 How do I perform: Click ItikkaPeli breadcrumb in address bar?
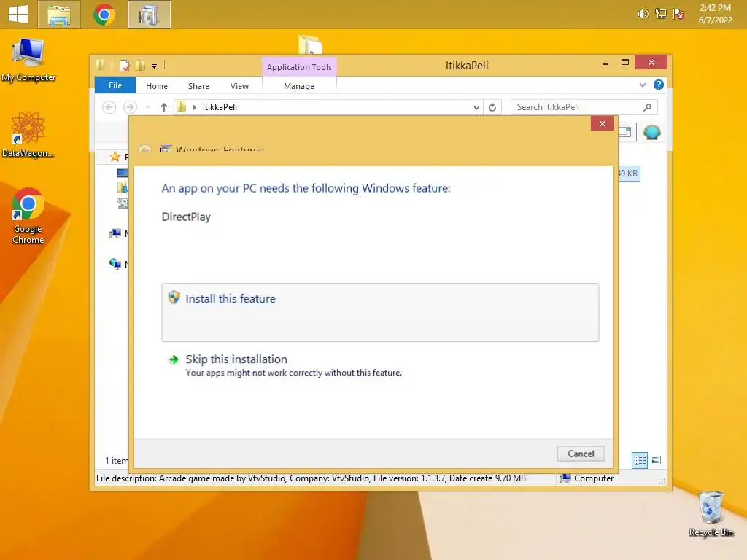point(220,107)
